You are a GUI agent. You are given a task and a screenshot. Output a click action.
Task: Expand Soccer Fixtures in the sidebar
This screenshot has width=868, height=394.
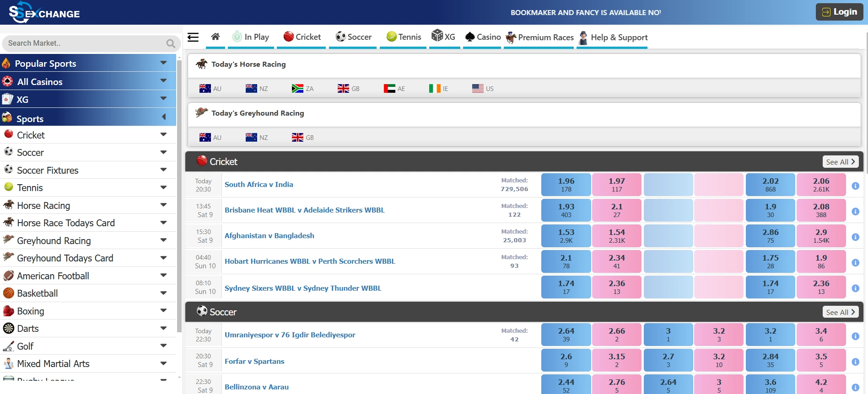tap(88, 170)
